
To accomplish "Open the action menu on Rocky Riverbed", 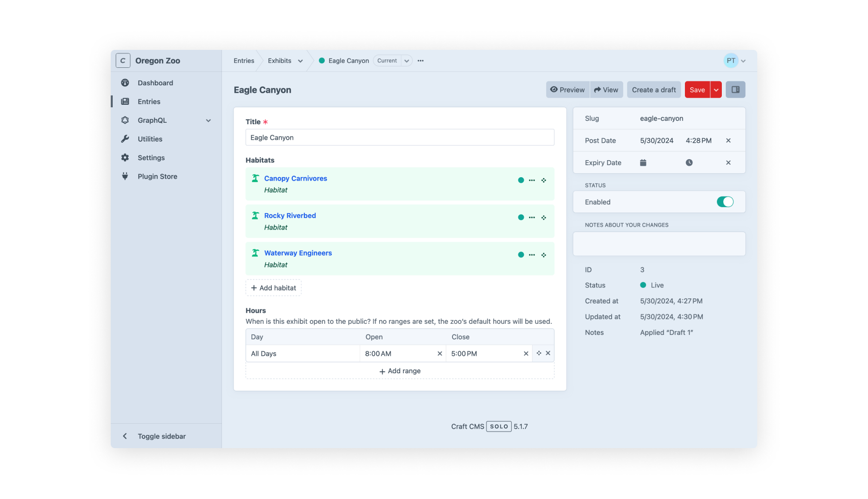I will (x=531, y=217).
